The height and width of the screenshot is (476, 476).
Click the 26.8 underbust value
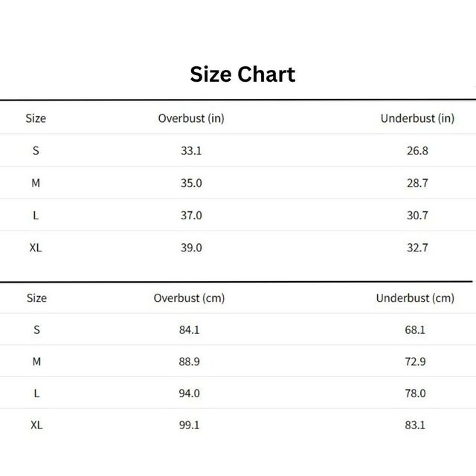point(417,150)
